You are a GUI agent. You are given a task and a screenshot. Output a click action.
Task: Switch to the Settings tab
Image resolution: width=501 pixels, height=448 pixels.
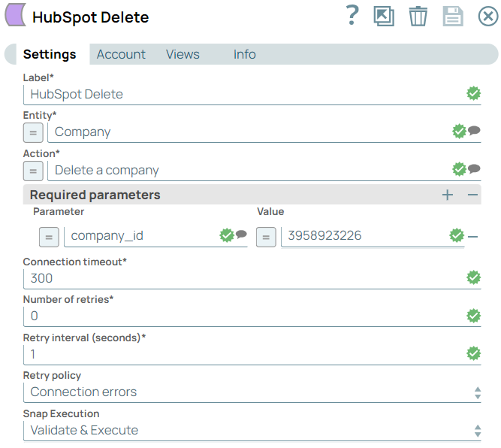click(50, 54)
